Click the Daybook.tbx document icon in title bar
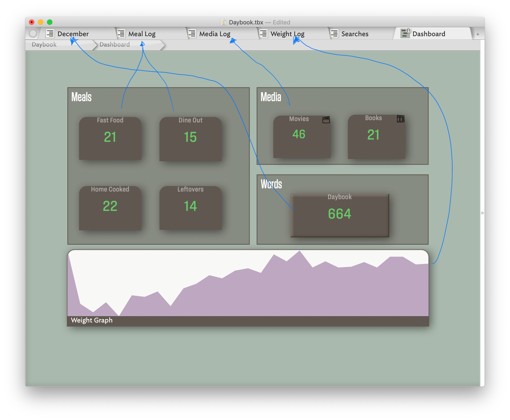This screenshot has width=510, height=420. click(224, 22)
